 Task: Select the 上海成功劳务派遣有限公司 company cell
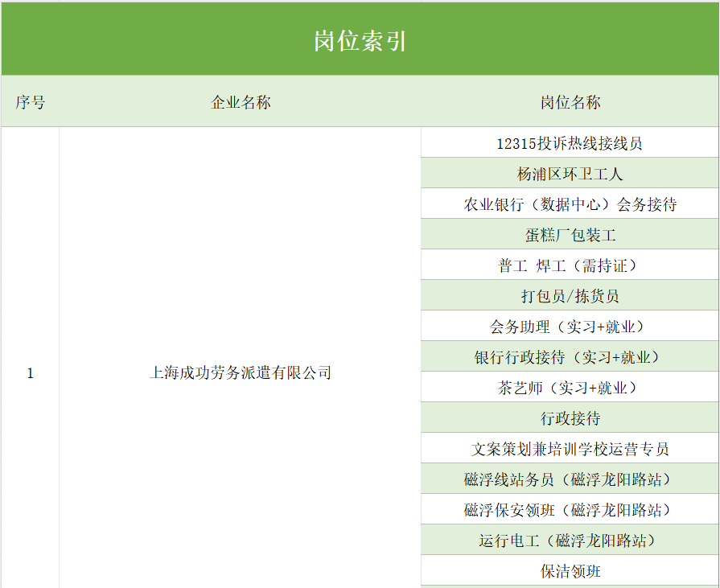click(240, 373)
